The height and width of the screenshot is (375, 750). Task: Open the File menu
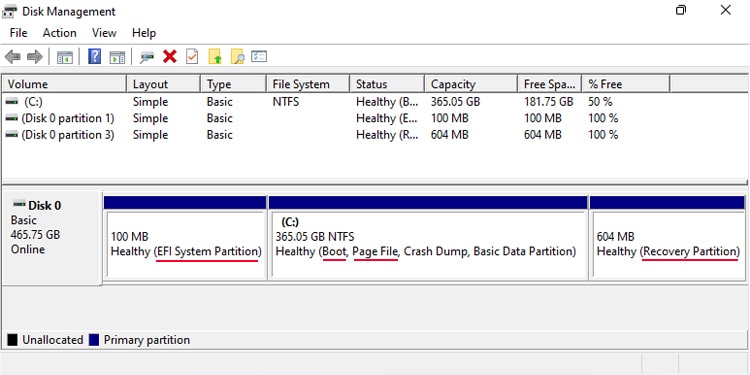pyautogui.click(x=18, y=33)
